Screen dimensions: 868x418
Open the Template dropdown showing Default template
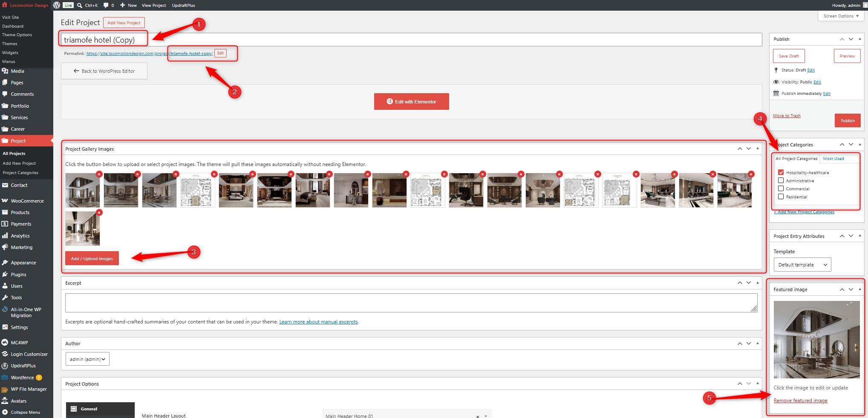(x=802, y=265)
